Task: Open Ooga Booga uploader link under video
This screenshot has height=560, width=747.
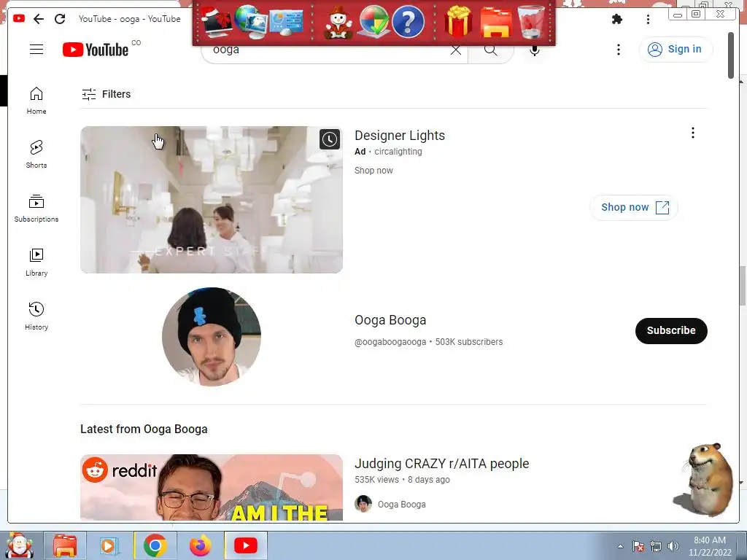Action: click(x=402, y=505)
